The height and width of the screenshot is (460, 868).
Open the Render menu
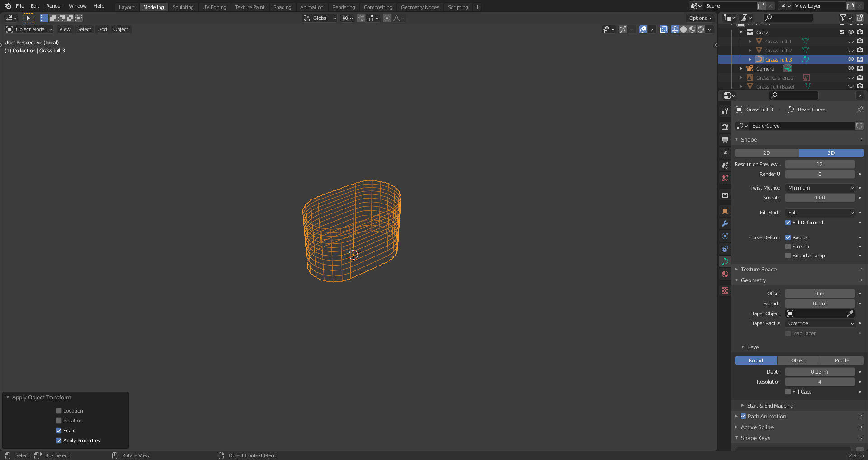coord(54,6)
